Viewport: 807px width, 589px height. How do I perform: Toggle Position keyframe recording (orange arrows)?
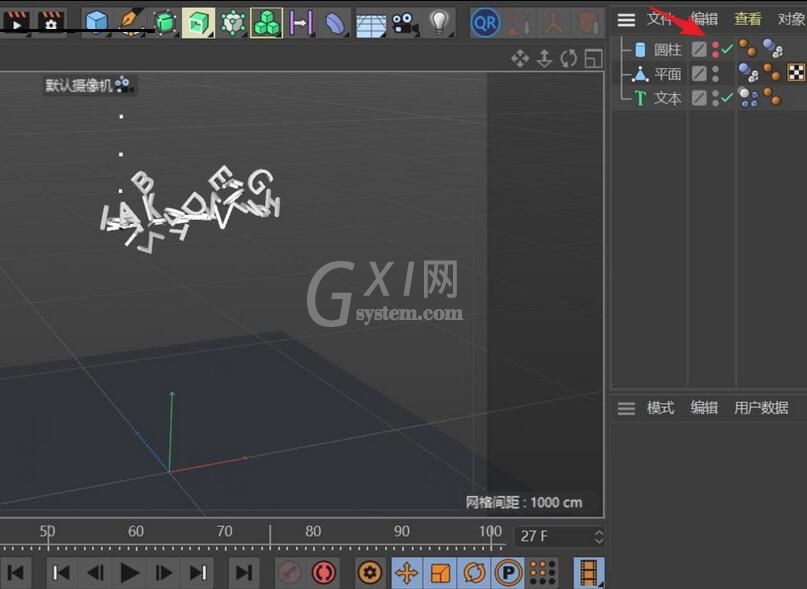(x=407, y=573)
